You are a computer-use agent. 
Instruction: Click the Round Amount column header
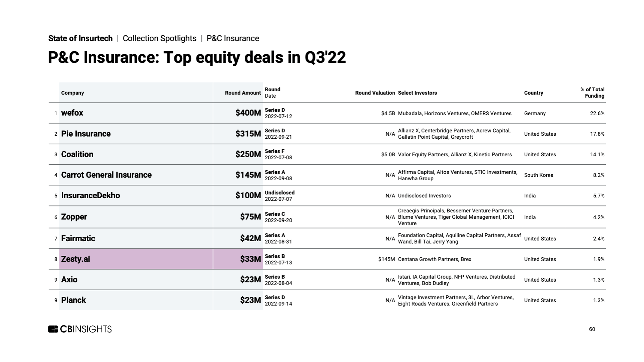pyautogui.click(x=243, y=93)
